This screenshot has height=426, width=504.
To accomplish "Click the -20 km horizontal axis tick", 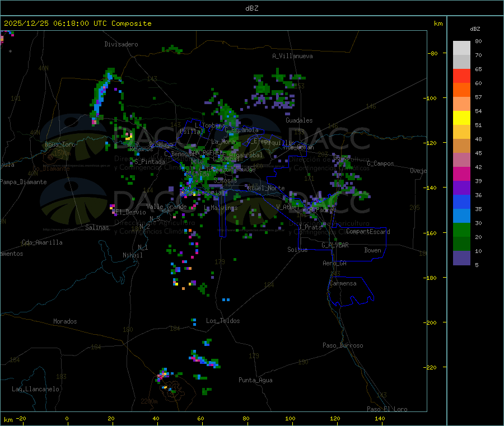I will (x=21, y=418).
